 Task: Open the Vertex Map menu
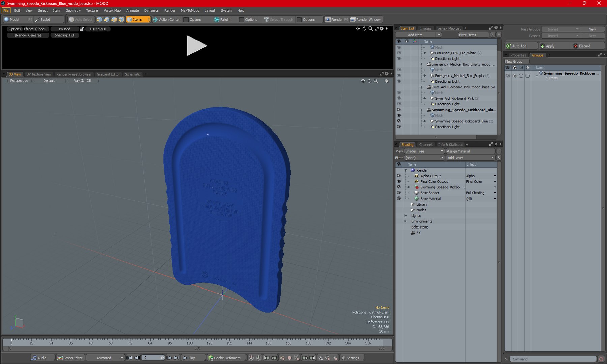[x=112, y=10]
